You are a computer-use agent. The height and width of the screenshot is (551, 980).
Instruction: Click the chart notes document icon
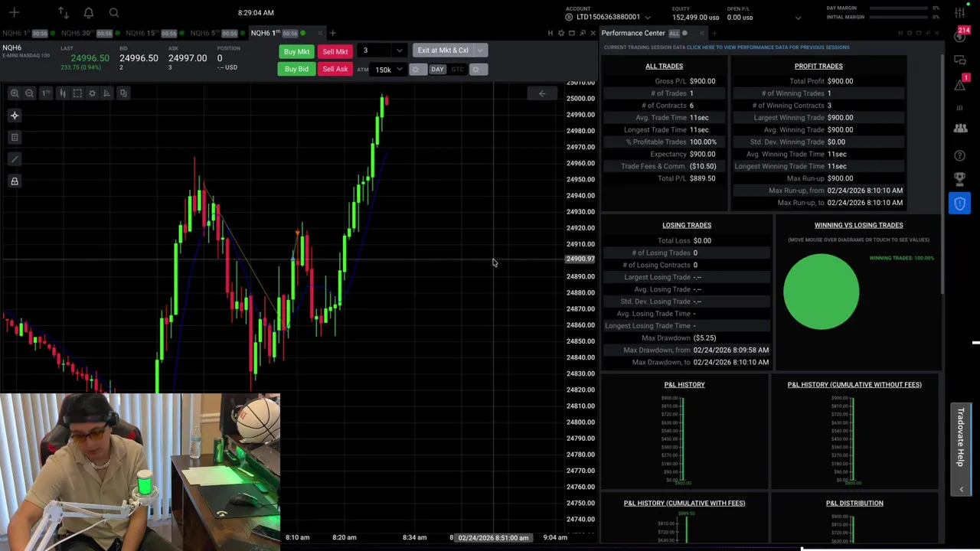point(15,138)
